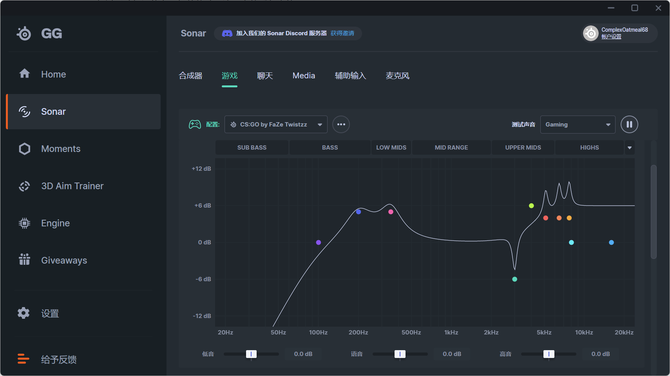670x376 pixels.
Task: Pause the test sound playback
Action: tap(629, 124)
